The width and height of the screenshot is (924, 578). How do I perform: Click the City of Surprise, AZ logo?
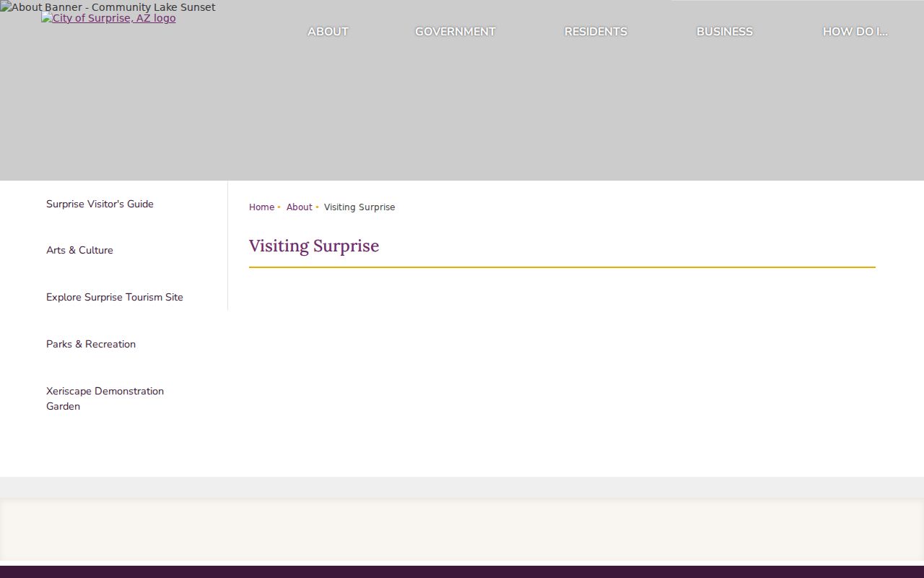(x=108, y=18)
